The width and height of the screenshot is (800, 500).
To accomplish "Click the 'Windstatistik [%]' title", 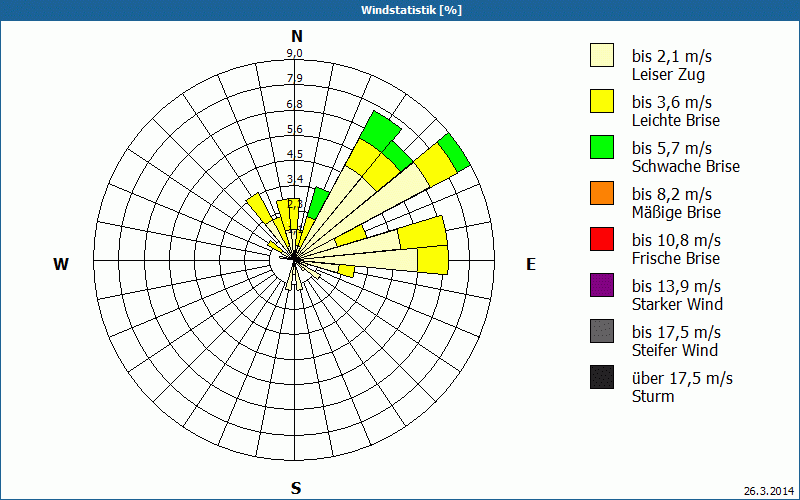I will [x=411, y=10].
